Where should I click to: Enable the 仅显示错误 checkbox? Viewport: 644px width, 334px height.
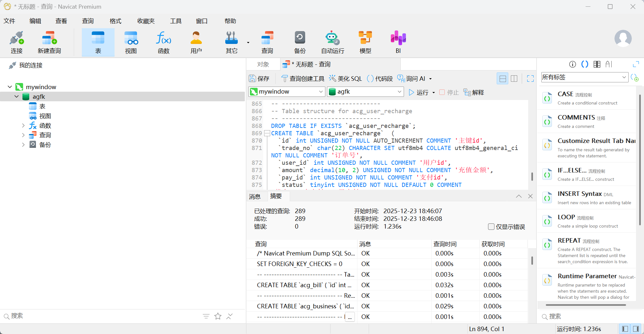coord(491,227)
